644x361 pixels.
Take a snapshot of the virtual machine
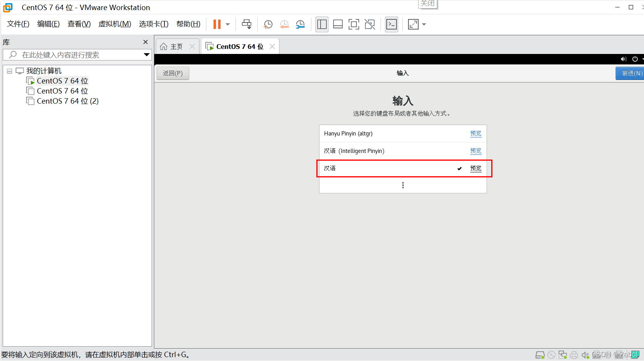[x=268, y=24]
